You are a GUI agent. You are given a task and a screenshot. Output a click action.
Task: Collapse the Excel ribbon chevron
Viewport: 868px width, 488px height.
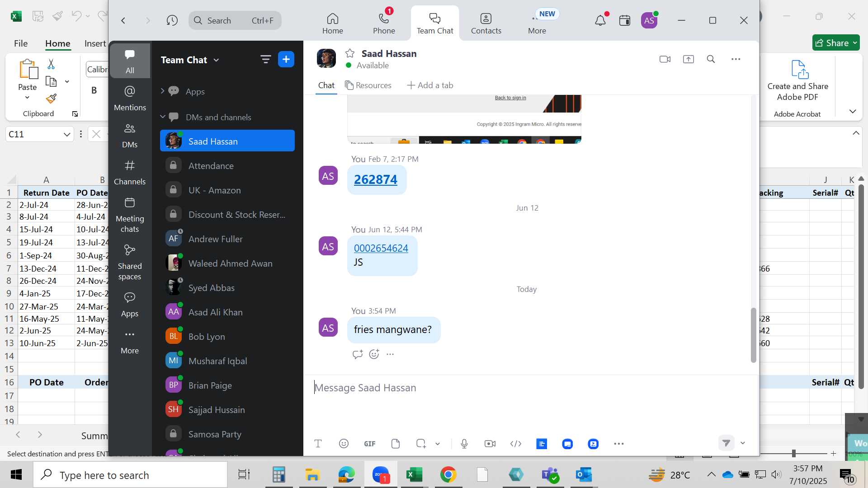853,111
